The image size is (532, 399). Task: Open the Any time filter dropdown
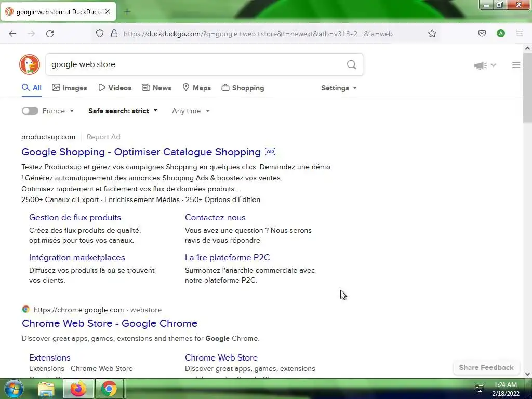(x=191, y=111)
